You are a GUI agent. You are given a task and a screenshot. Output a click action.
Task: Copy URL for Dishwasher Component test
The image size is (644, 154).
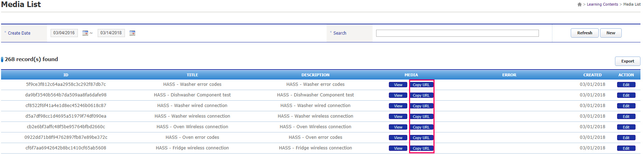(x=421, y=95)
